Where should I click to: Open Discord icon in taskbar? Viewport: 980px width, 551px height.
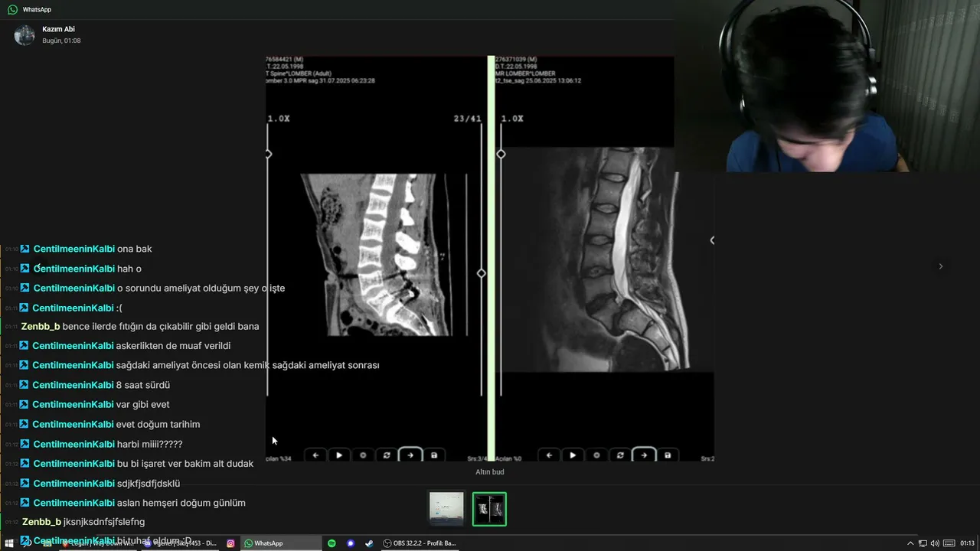click(351, 543)
